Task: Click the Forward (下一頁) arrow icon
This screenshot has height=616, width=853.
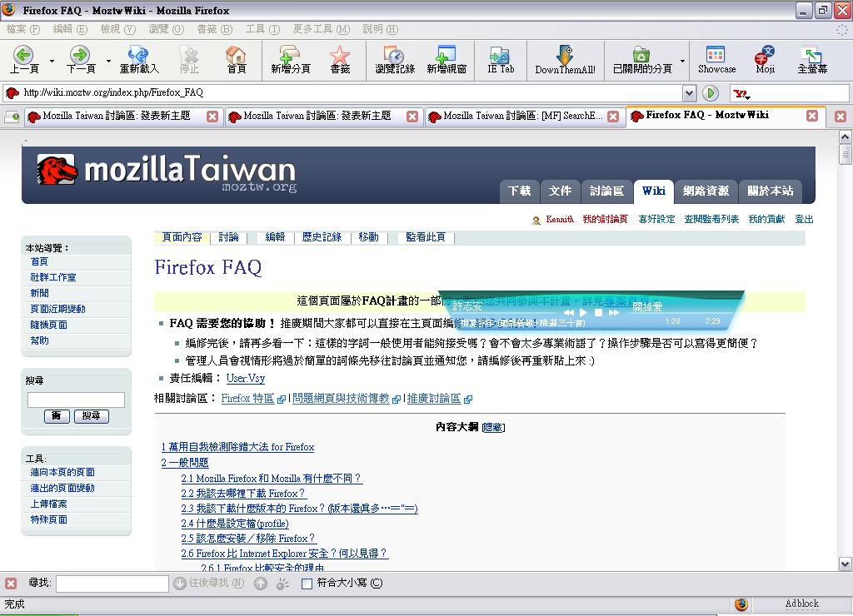Action: 80,55
